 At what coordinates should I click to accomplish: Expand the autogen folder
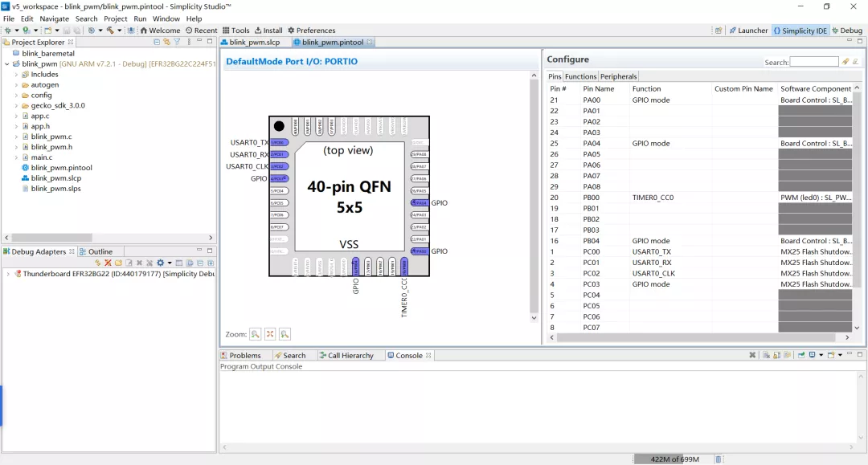pos(16,85)
